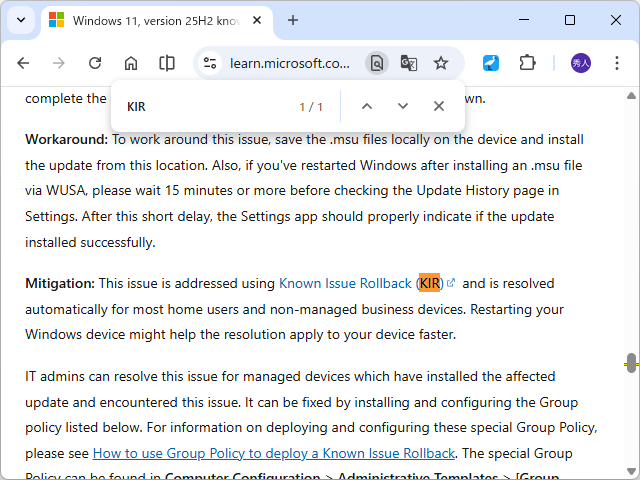Screen dimensions: 640x480
Task: Open the blue bird extension icon
Action: tap(491, 63)
